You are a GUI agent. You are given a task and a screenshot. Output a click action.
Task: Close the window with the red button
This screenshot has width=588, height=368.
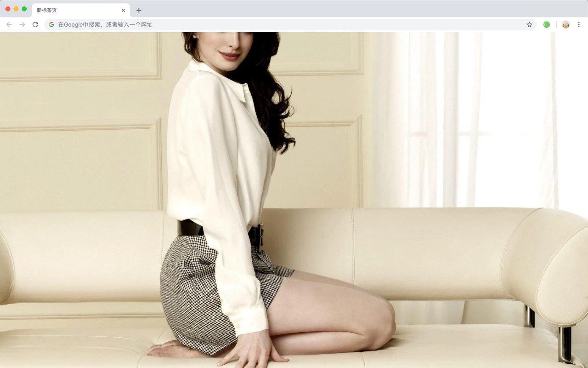(8, 9)
